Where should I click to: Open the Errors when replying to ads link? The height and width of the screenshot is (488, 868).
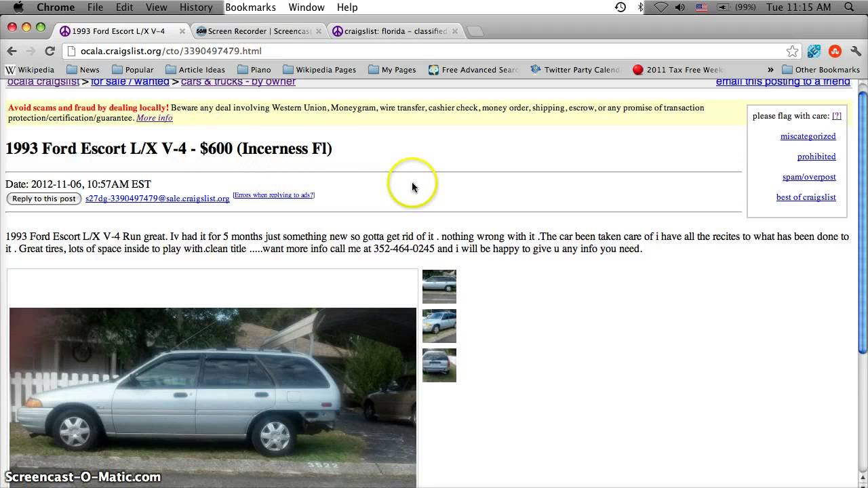pos(273,195)
